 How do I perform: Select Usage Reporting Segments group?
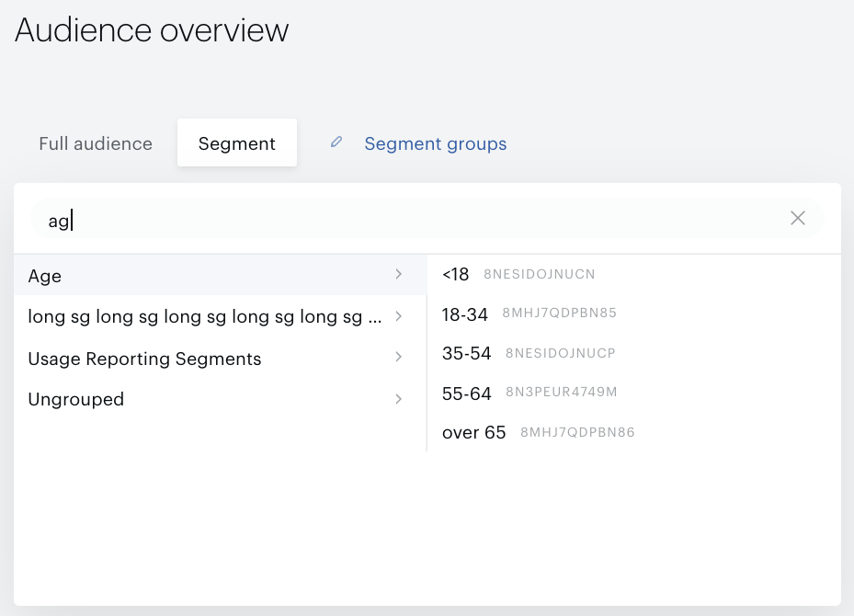[220, 359]
